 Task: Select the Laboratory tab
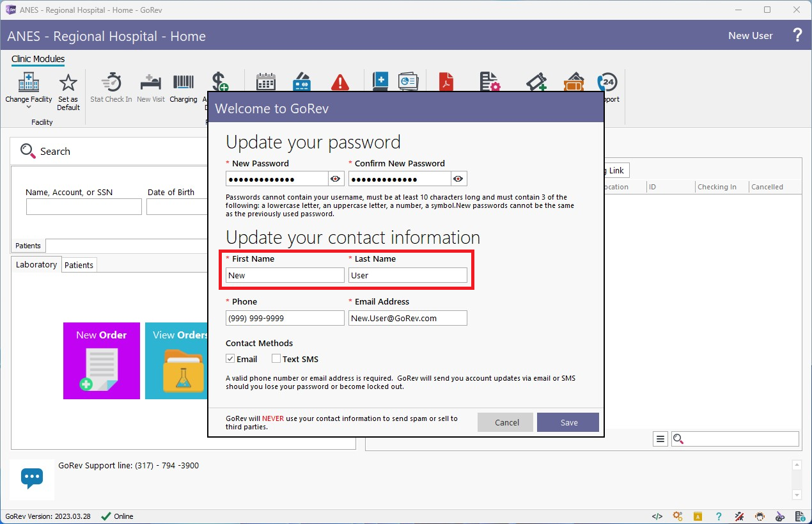pyautogui.click(x=36, y=265)
